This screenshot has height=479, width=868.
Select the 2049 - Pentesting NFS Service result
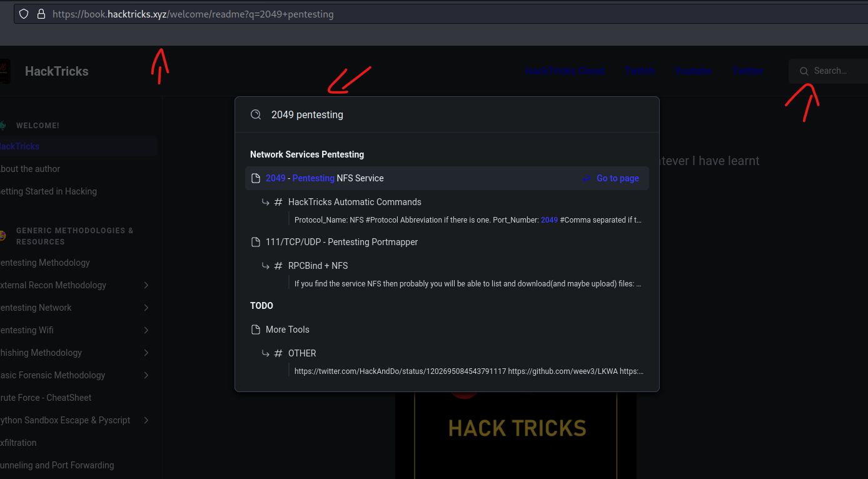447,178
